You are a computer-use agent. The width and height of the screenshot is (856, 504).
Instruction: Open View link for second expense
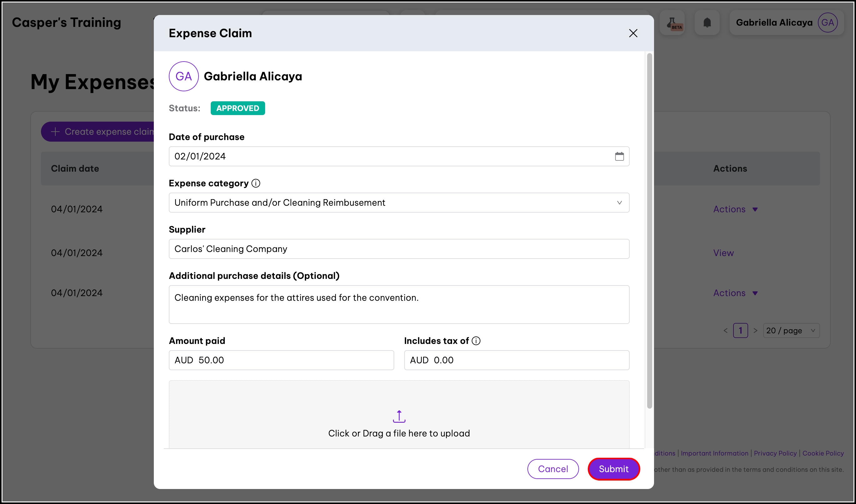pyautogui.click(x=723, y=253)
